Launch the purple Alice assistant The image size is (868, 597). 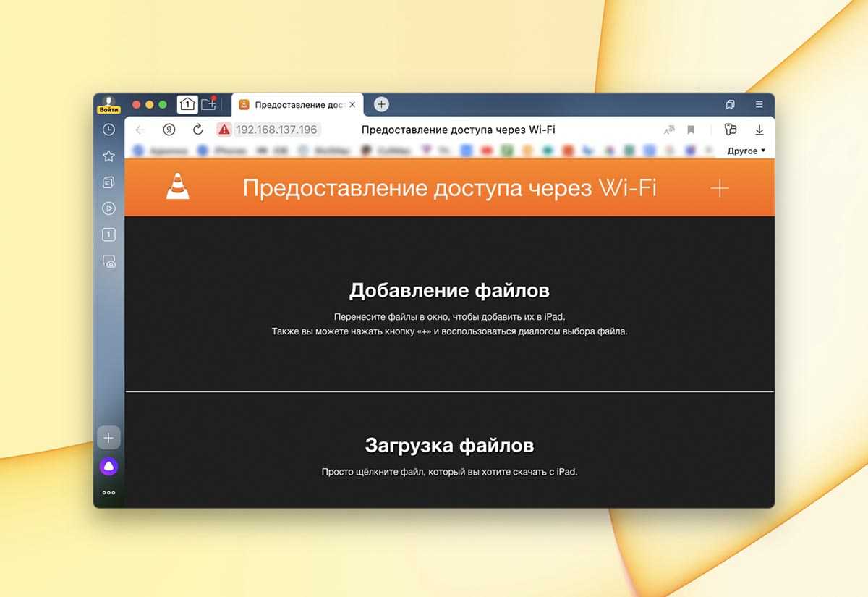tap(109, 467)
